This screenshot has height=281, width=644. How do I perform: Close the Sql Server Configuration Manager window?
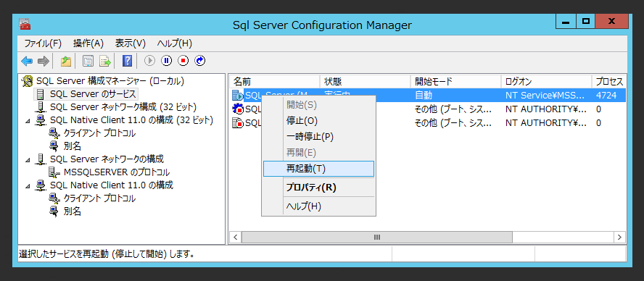tap(611, 21)
